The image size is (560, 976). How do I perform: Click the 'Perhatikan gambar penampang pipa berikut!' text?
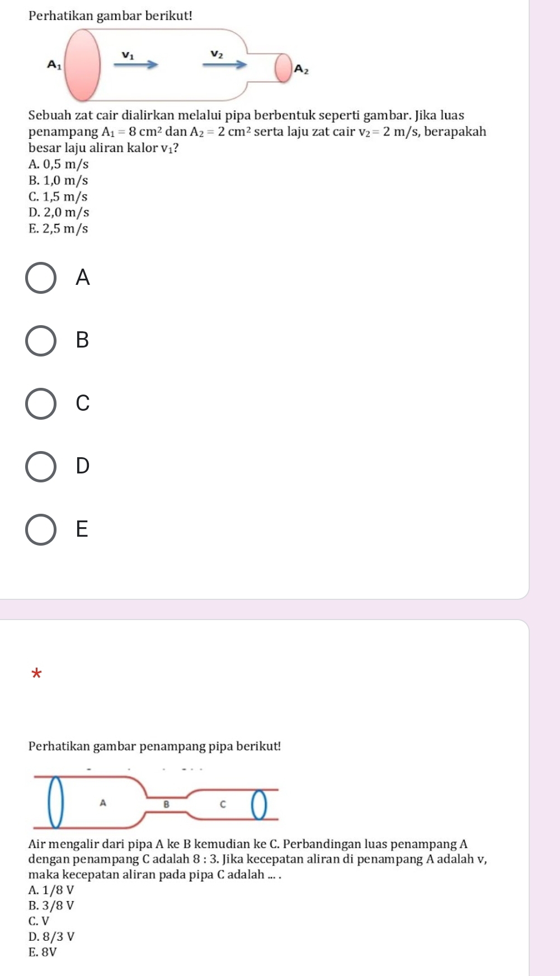[x=155, y=746]
